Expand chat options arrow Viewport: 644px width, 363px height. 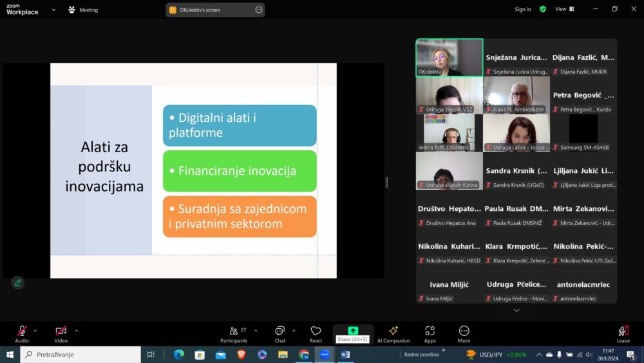coord(294,331)
